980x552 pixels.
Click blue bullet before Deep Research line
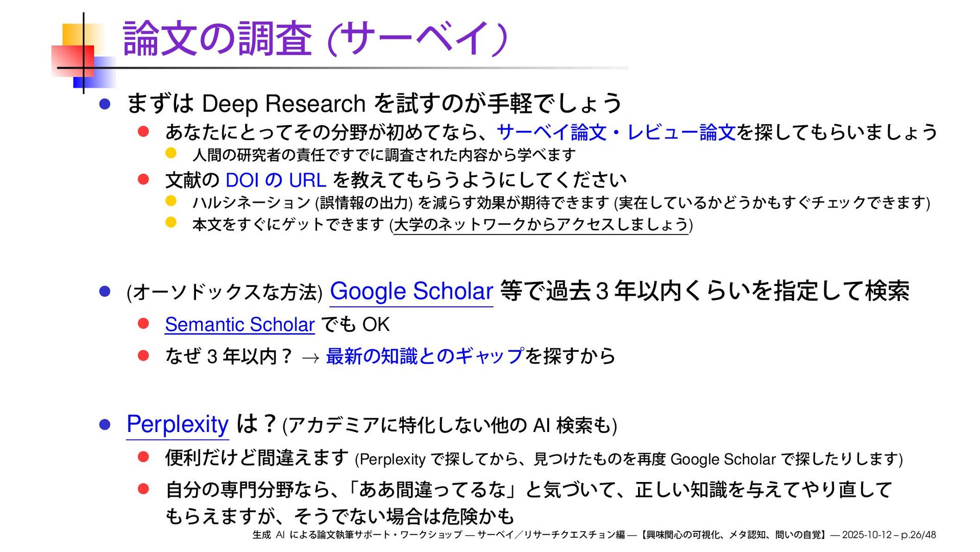point(105,104)
